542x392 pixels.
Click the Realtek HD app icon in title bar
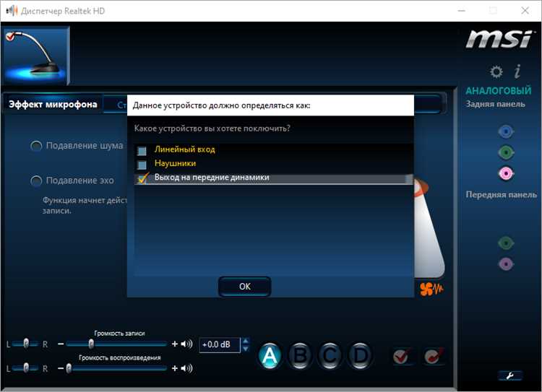(12, 11)
